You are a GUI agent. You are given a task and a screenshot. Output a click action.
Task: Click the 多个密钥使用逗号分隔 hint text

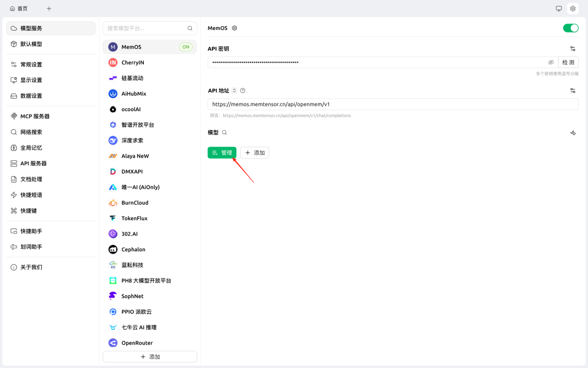click(557, 74)
